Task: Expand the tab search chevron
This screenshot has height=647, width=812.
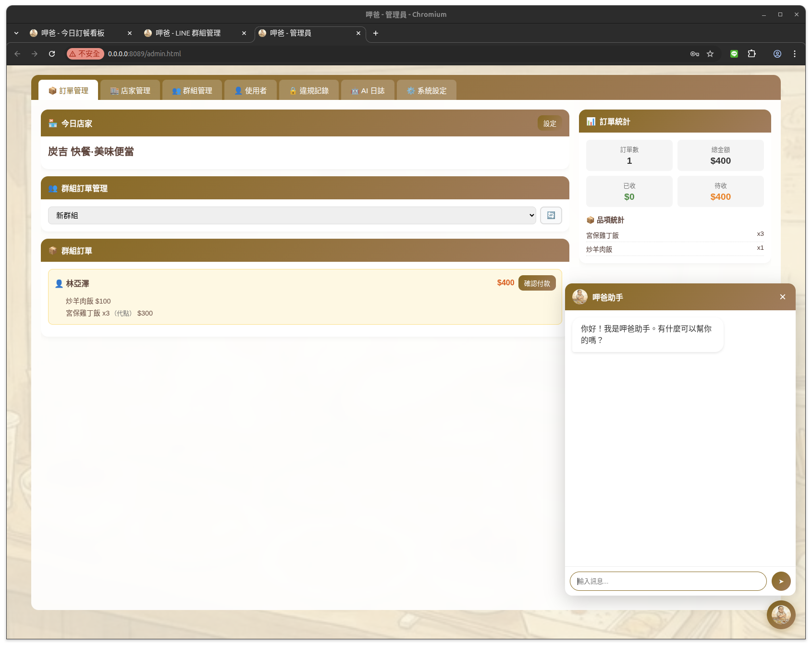Action: click(16, 33)
